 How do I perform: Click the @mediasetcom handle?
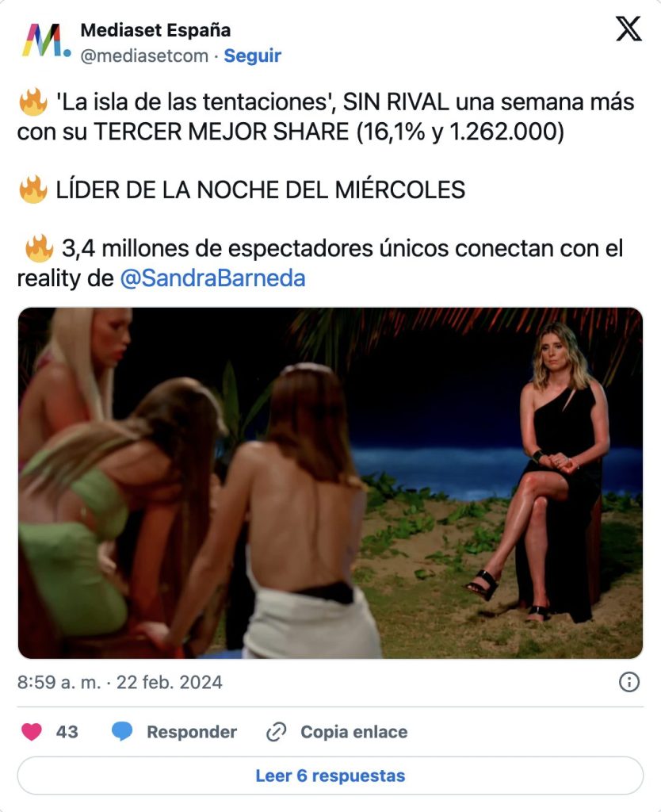coord(144,56)
